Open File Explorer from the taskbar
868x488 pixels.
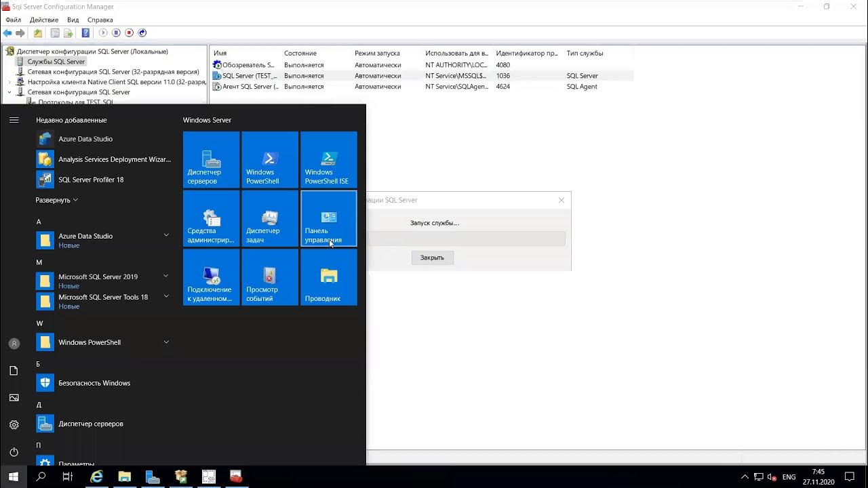point(125,476)
